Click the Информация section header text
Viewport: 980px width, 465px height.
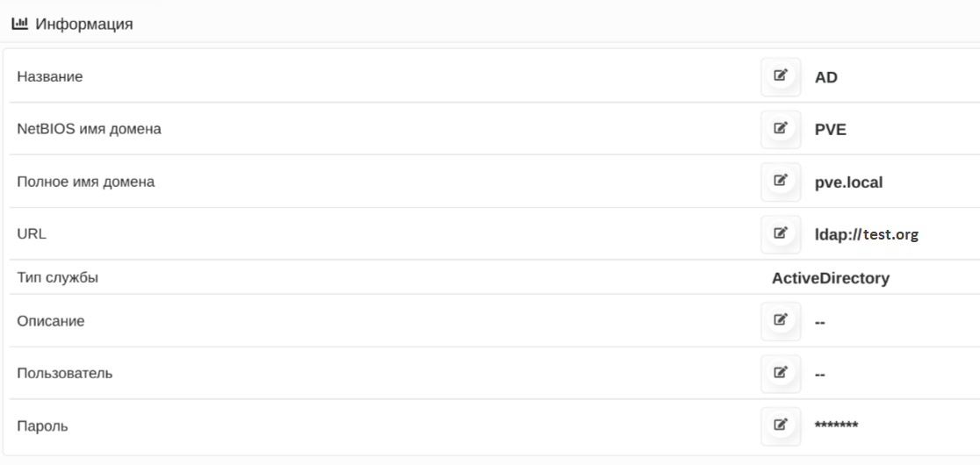pos(84,25)
